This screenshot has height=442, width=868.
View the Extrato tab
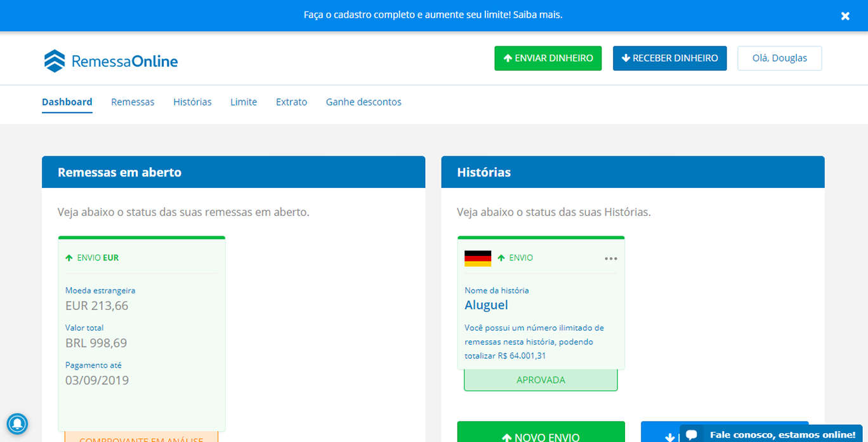pyautogui.click(x=291, y=102)
